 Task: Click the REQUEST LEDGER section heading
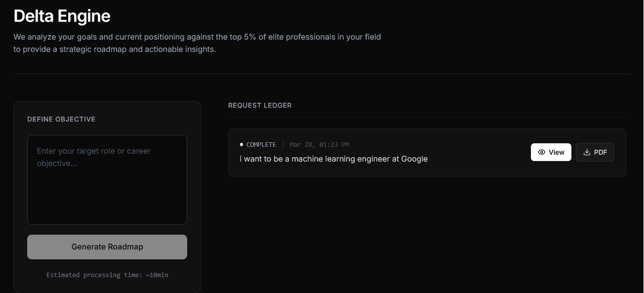(260, 105)
